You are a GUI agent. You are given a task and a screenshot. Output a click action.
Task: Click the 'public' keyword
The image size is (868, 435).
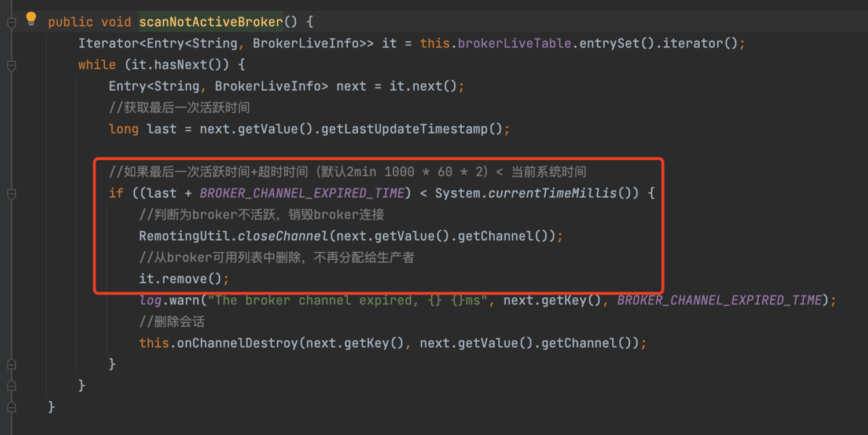[71, 22]
